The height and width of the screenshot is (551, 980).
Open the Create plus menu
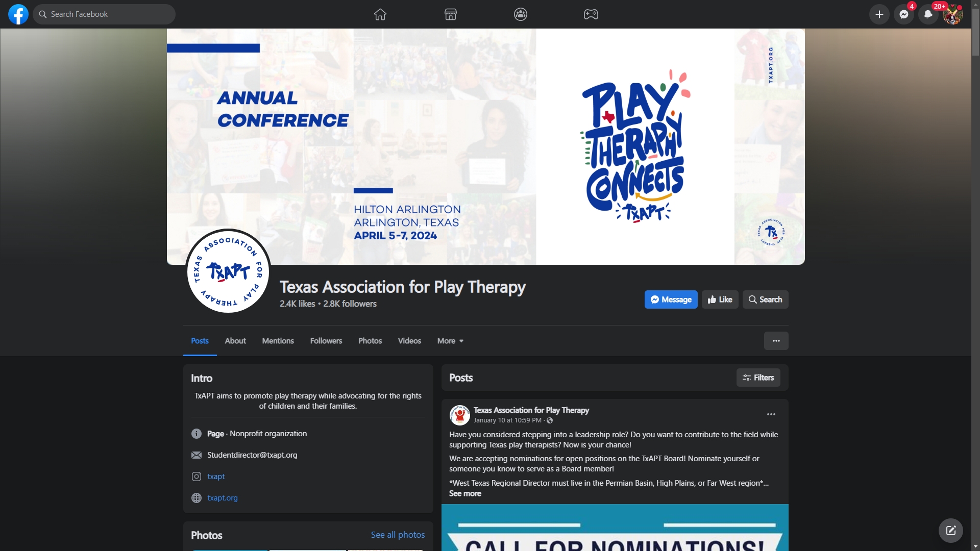(879, 14)
